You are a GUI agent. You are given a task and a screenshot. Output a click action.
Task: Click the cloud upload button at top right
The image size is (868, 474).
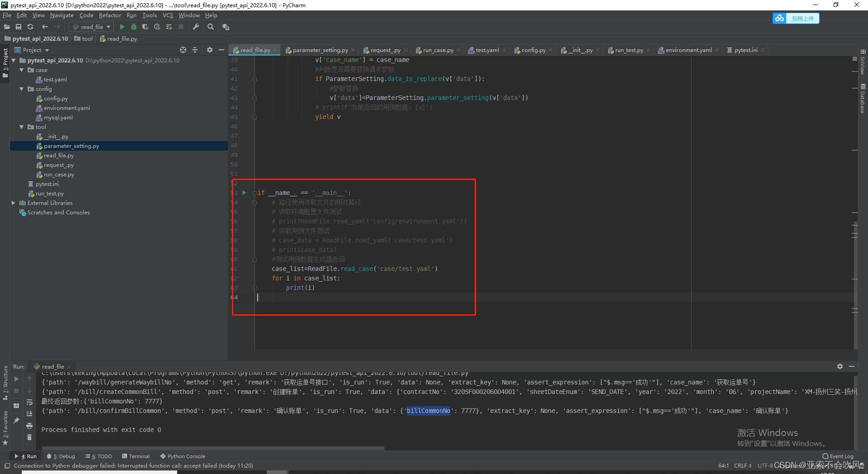tap(796, 18)
